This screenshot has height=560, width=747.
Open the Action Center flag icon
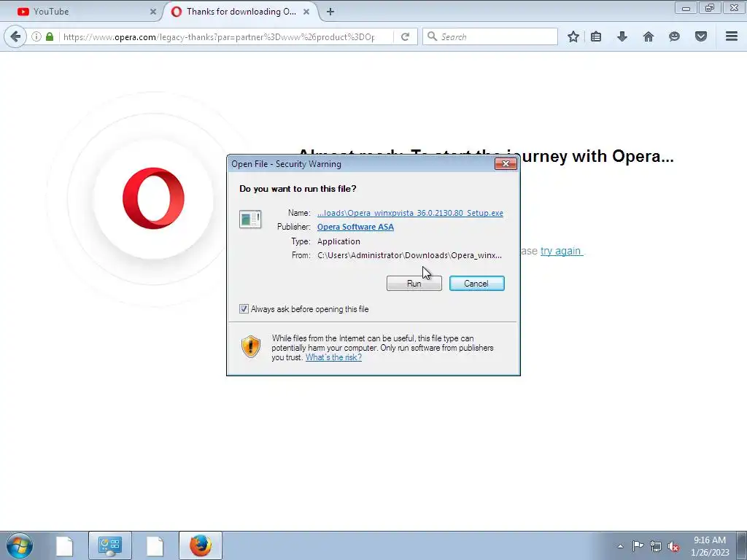tap(638, 546)
